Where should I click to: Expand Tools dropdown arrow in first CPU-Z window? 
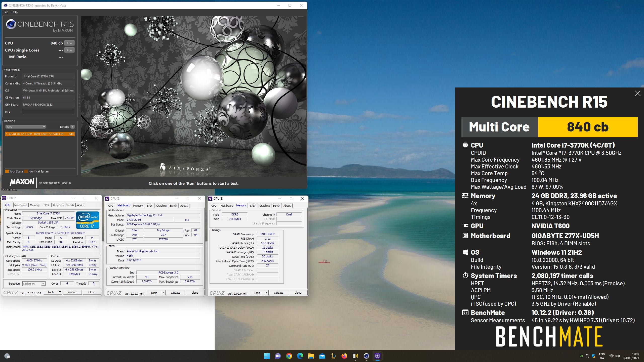tap(60, 292)
